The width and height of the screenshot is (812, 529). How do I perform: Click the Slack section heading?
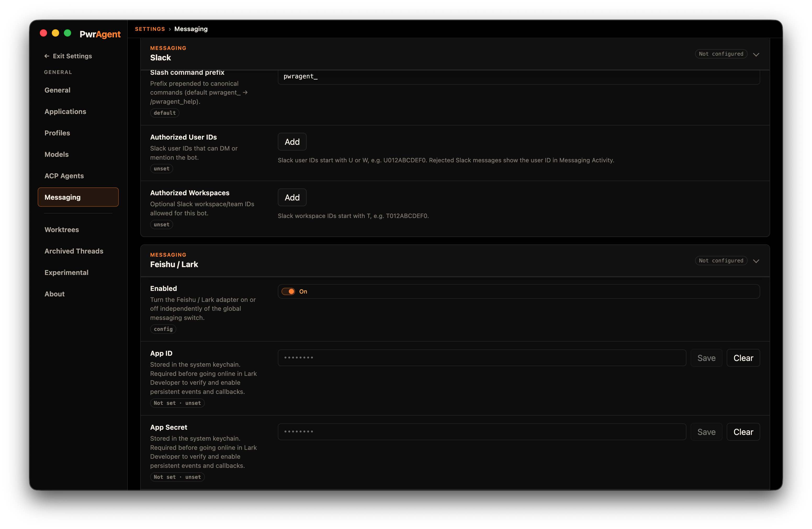160,57
